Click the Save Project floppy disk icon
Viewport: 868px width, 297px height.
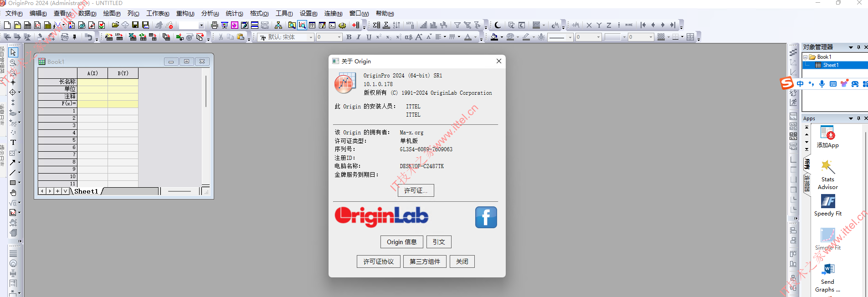[x=135, y=25]
